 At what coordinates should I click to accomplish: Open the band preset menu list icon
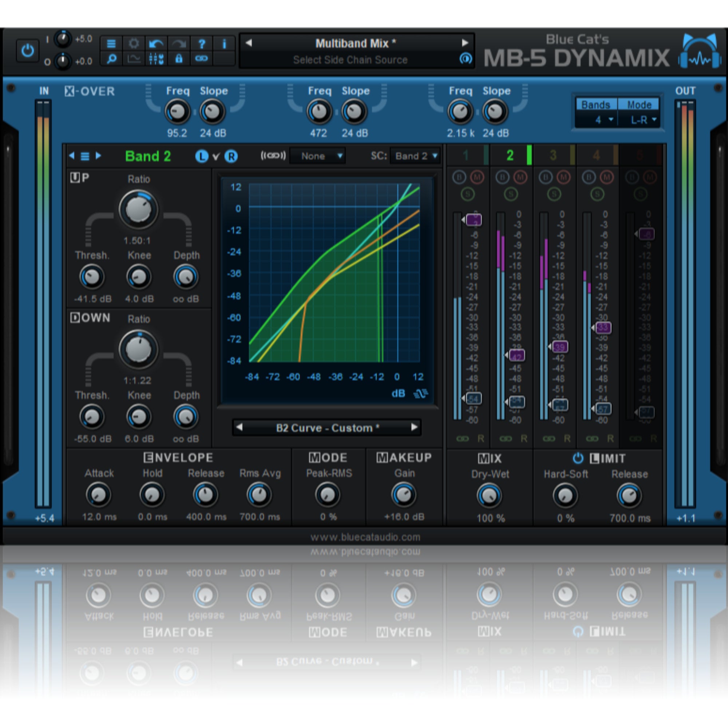point(85,156)
